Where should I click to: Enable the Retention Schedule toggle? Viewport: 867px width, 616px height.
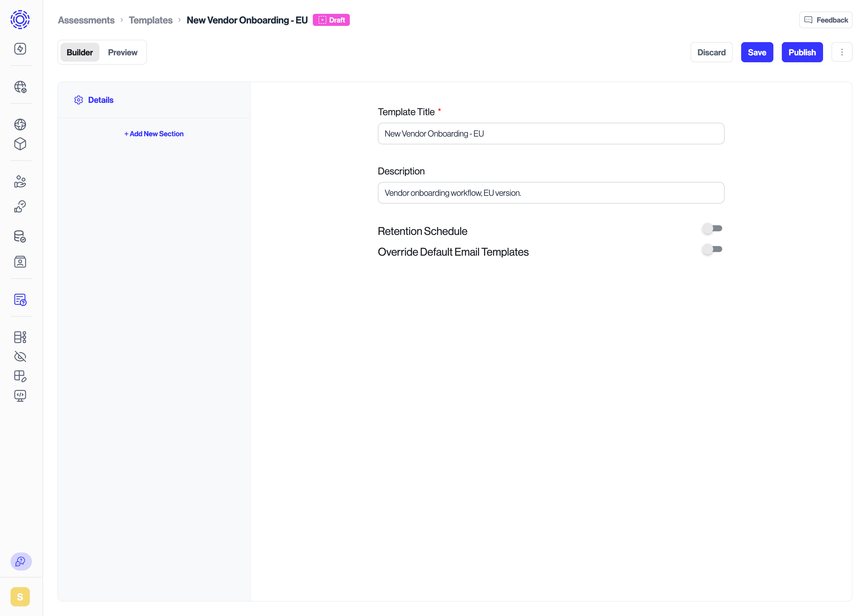point(712,228)
